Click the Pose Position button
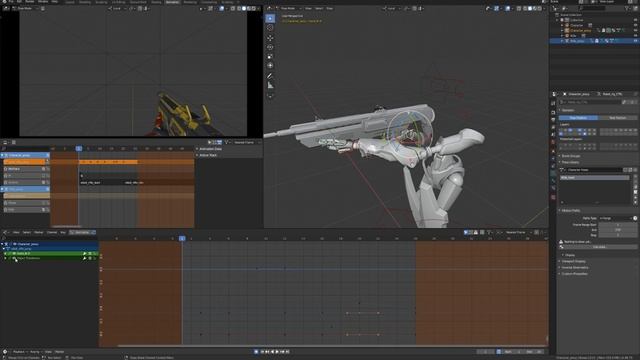This screenshot has width=640, height=360. click(x=578, y=118)
